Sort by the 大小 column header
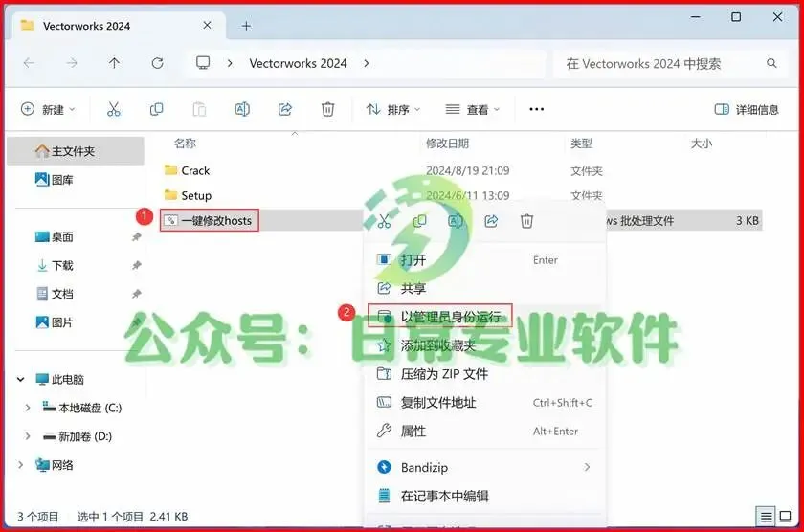Image resolution: width=804 pixels, height=532 pixels. click(701, 143)
